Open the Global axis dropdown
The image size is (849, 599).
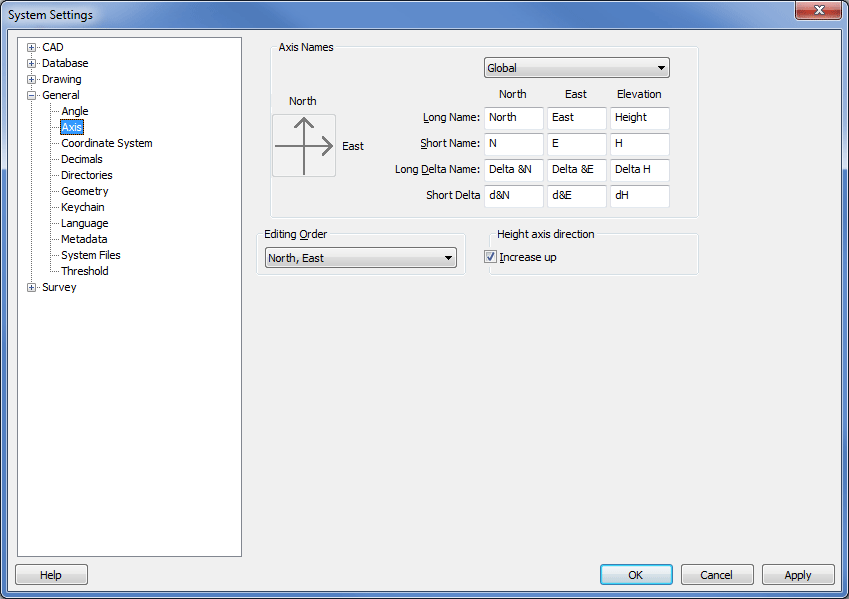coord(576,68)
